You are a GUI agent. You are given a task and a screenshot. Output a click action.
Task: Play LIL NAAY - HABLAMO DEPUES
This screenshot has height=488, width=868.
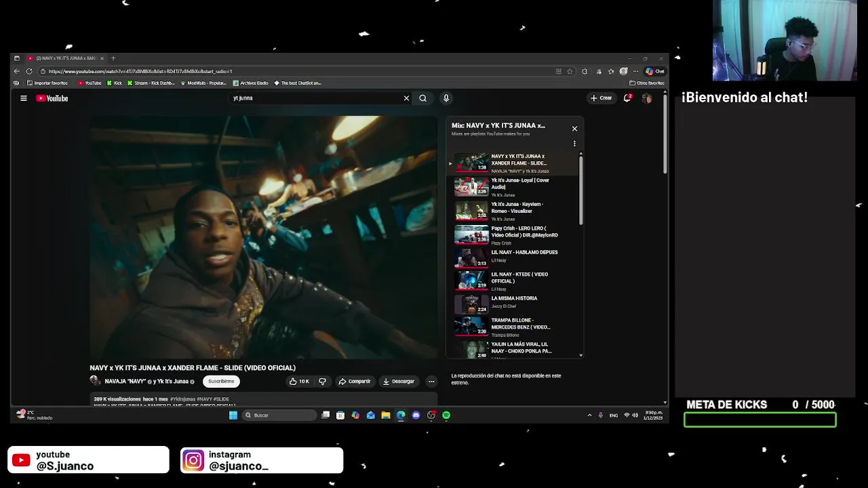pos(512,258)
